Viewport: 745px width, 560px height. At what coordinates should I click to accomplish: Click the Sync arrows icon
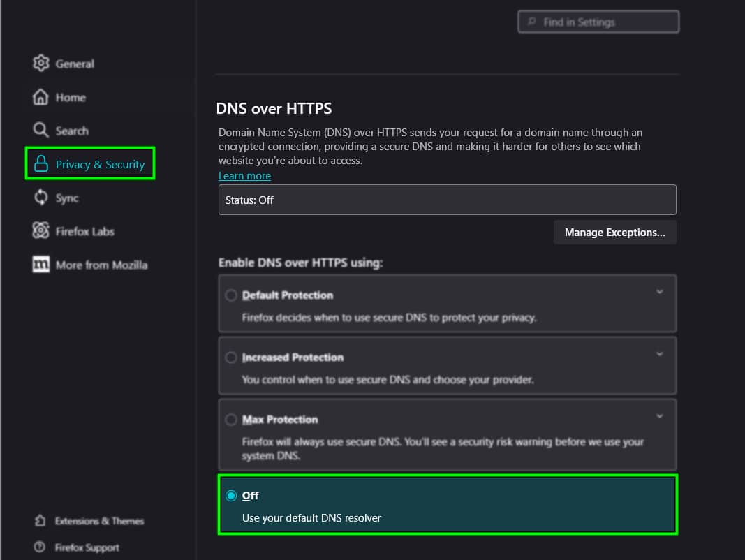pyautogui.click(x=40, y=198)
